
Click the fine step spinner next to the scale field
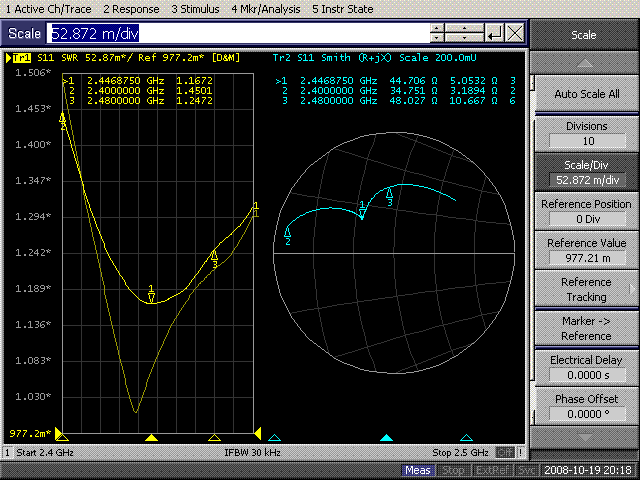point(438,34)
